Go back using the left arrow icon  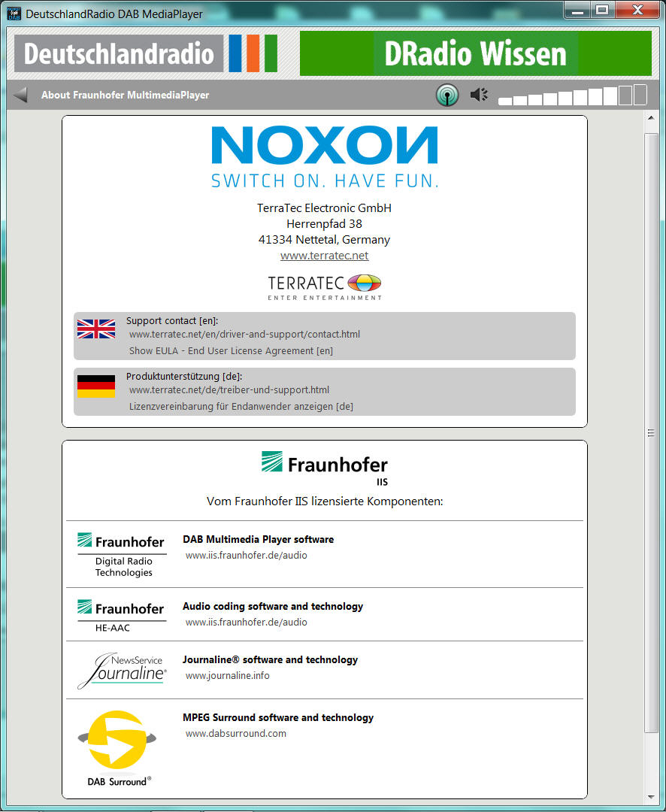click(x=21, y=95)
